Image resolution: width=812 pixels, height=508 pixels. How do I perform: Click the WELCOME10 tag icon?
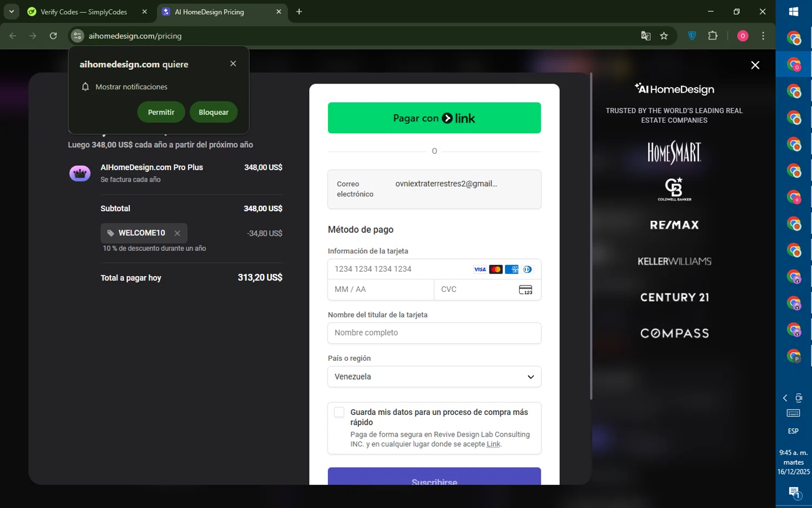click(110, 233)
